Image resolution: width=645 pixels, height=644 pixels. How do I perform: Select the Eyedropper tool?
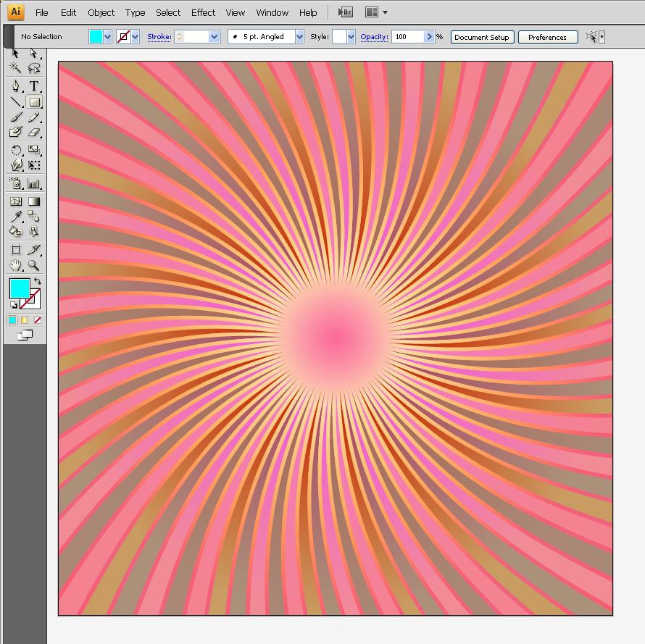pos(15,217)
